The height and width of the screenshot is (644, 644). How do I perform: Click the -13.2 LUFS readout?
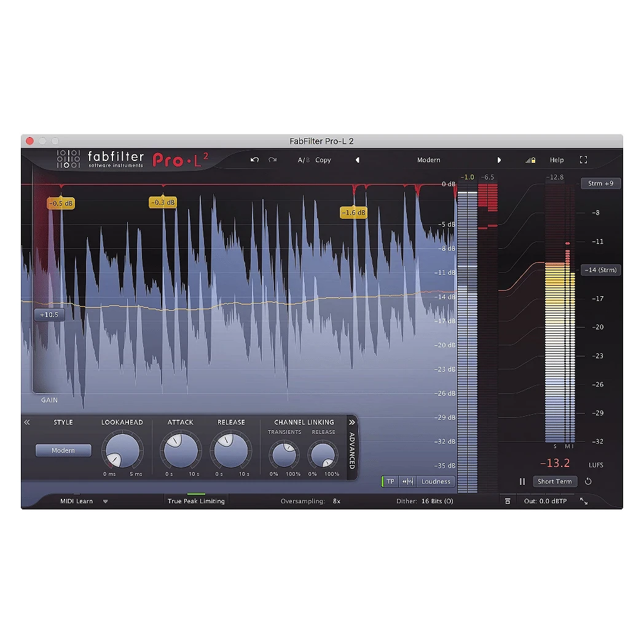pos(555,463)
